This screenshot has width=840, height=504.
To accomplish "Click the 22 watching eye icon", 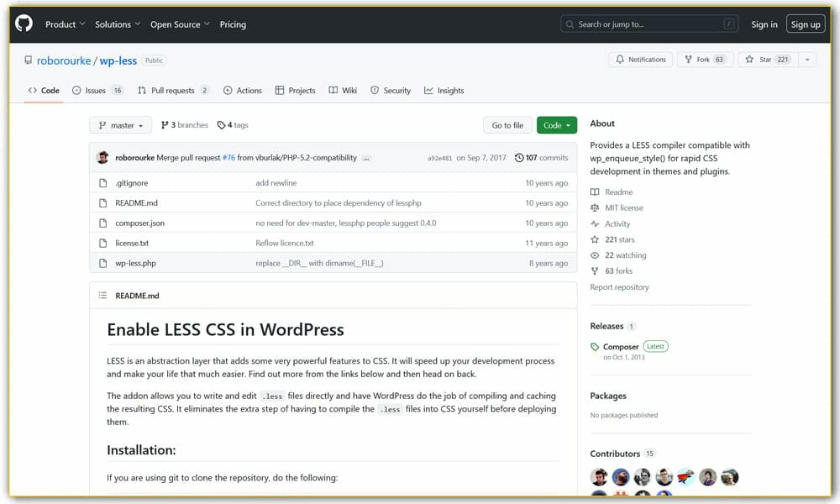I will click(x=596, y=255).
